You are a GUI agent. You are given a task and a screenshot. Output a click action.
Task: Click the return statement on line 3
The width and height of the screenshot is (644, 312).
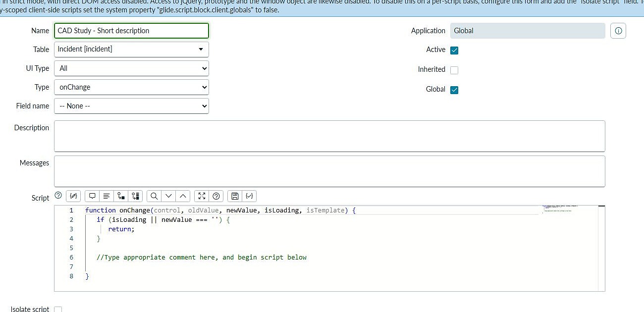(x=121, y=229)
